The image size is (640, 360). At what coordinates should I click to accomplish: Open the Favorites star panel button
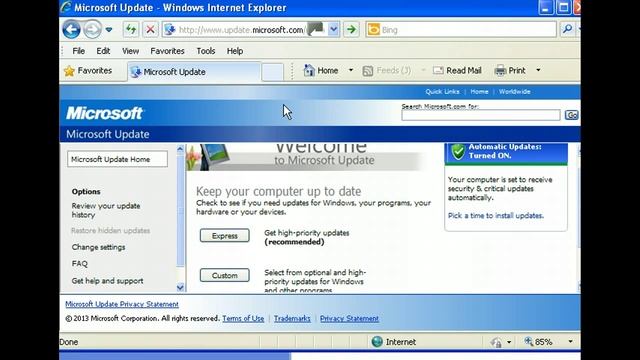88,71
